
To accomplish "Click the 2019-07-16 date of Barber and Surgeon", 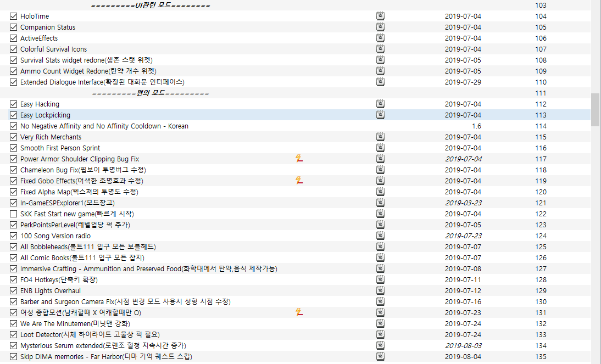I will pos(463,301).
